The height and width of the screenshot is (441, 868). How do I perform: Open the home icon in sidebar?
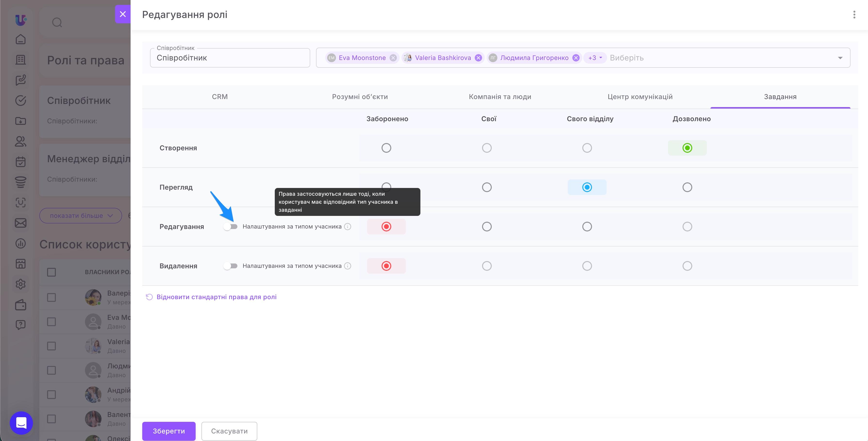21,39
